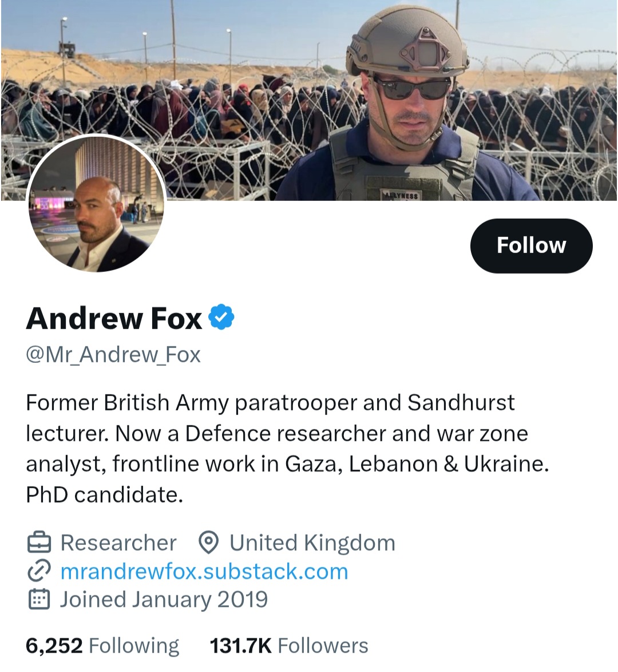Click the United Kingdom location text
618x672 pixels.
pyautogui.click(x=312, y=543)
